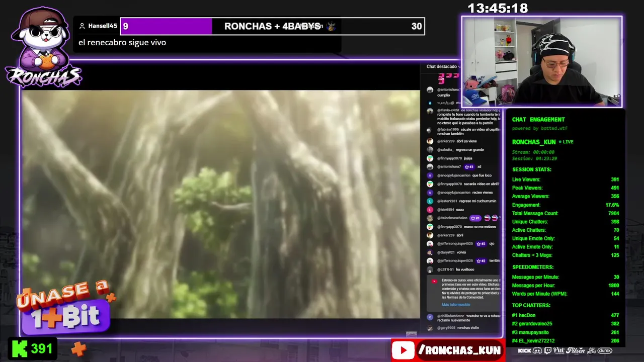The image size is (644, 362).
Task: Click the purple RONCHAS + 4BABYS progress bar
Action: coord(272,26)
